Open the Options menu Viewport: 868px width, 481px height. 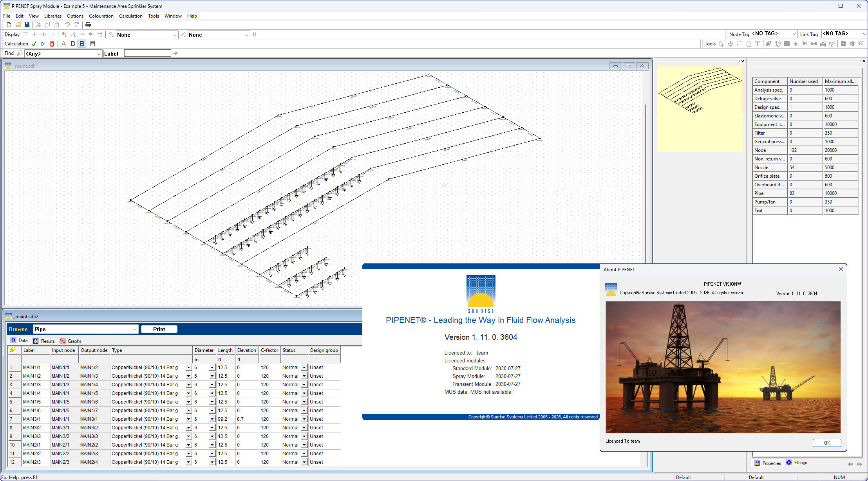pyautogui.click(x=75, y=16)
